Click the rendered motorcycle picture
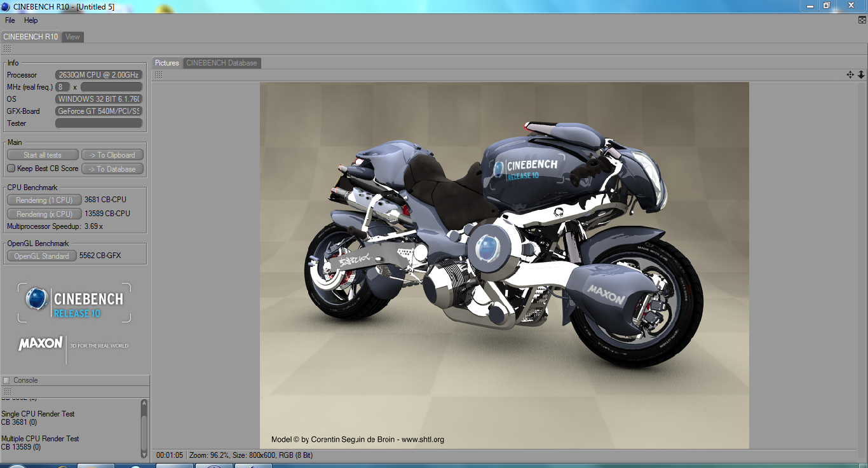Viewport: 868px width, 468px height. click(x=505, y=265)
